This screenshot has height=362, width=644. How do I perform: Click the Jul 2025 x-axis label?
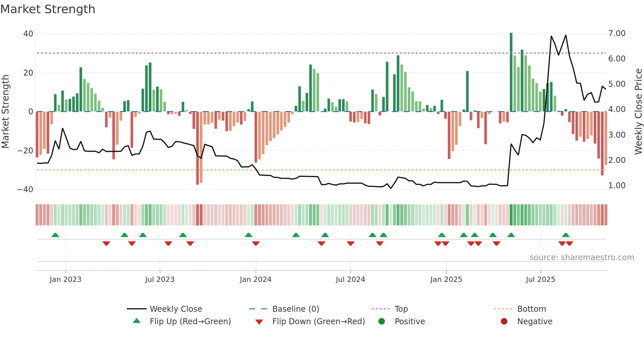pos(540,279)
